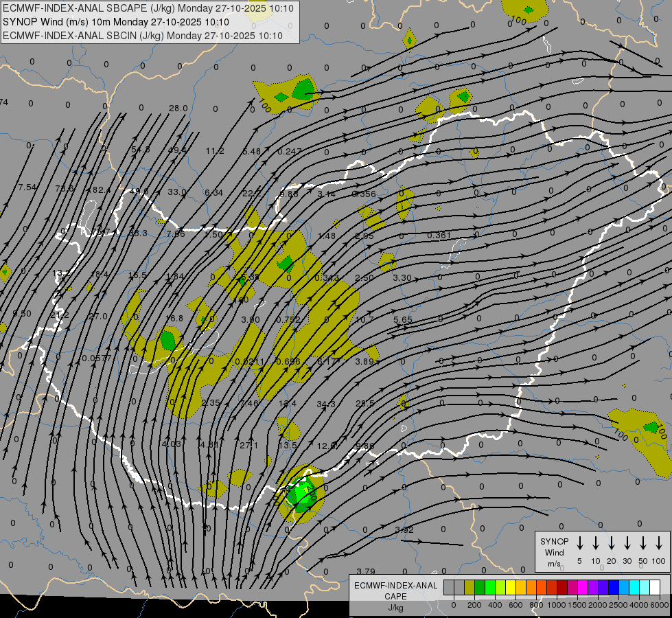Pick the dark green swatch in CAPE legend
The image size is (672, 618).
click(480, 587)
